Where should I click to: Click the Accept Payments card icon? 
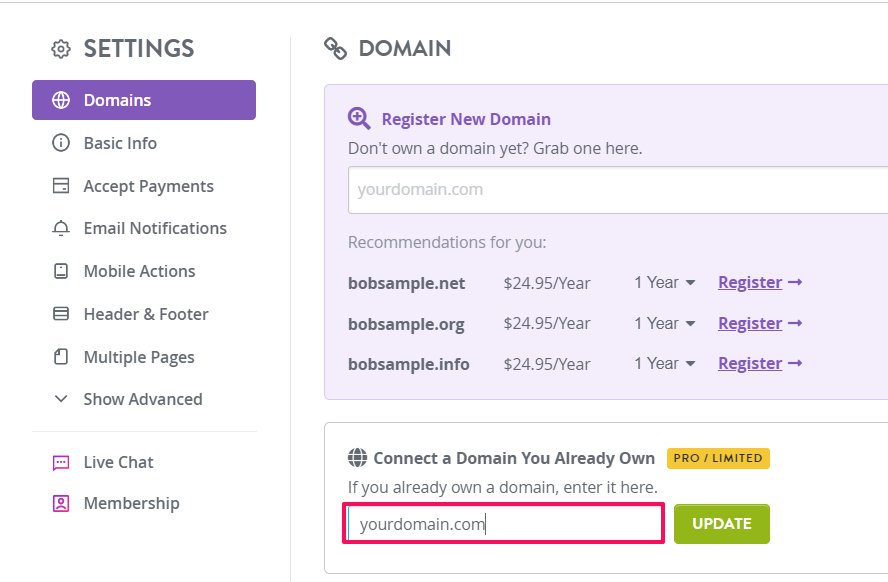click(x=61, y=186)
